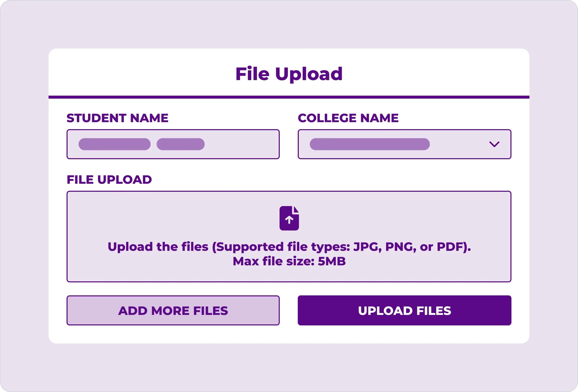This screenshot has width=578, height=392.
Task: Select the second shorter Student Name pill
Action: tap(180, 144)
